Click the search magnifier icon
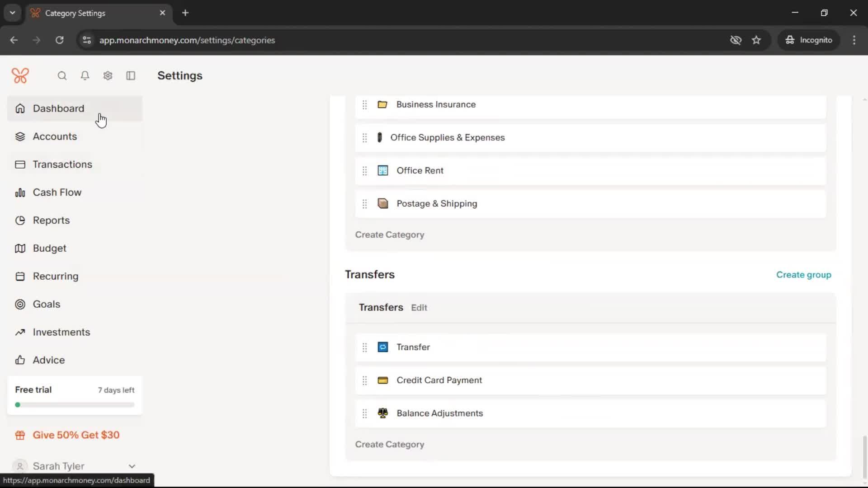 point(62,76)
